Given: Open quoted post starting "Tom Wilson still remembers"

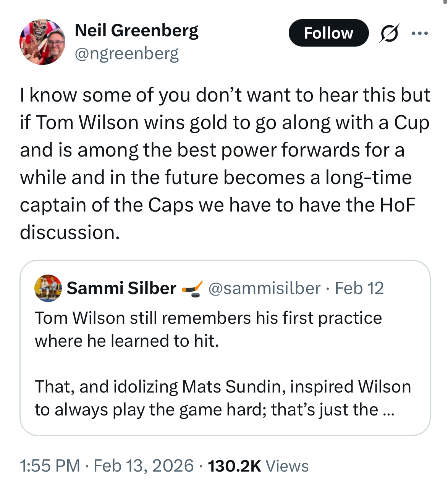Looking at the screenshot, I should click(x=208, y=329).
